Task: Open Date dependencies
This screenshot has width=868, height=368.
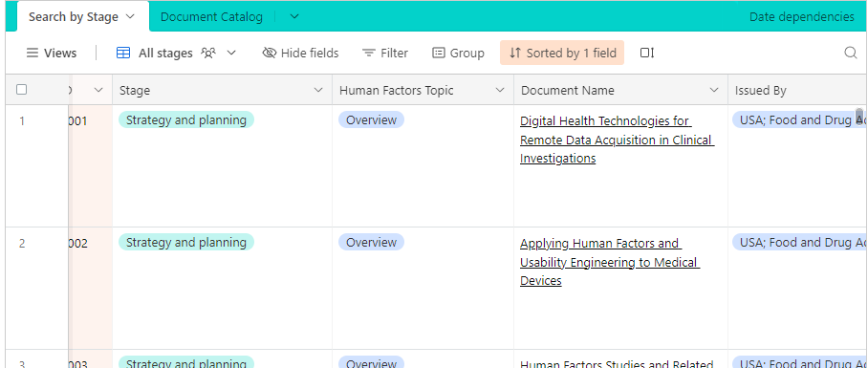Action: (802, 17)
